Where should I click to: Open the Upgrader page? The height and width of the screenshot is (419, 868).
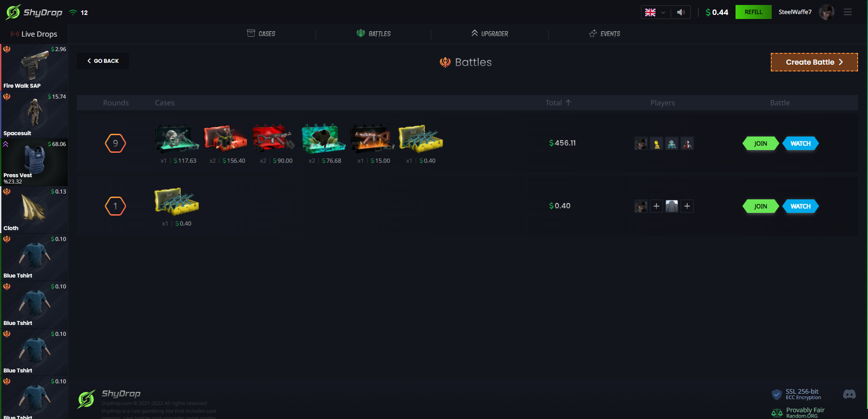[x=490, y=33]
